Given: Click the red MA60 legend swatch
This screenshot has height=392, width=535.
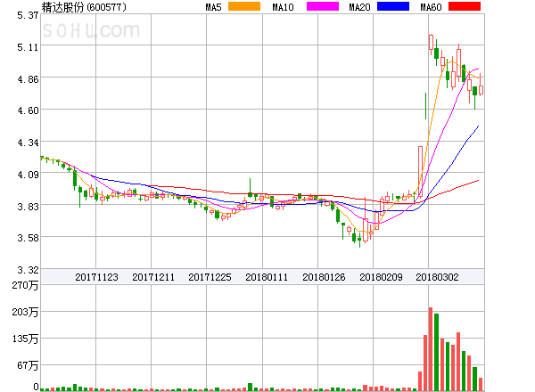Looking at the screenshot, I should [x=467, y=6].
